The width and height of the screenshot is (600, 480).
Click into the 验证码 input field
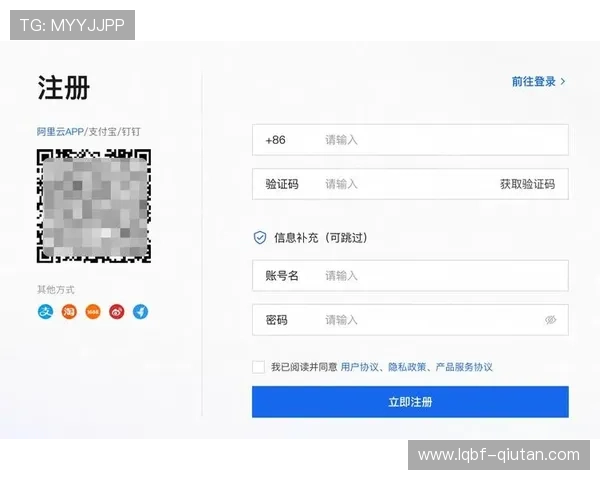[400, 184]
